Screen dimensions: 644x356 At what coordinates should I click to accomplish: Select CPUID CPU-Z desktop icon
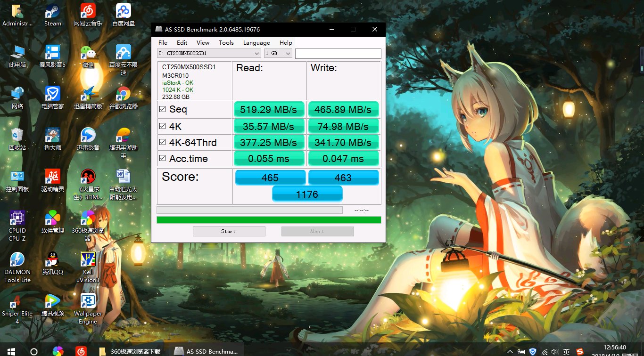pos(17,226)
